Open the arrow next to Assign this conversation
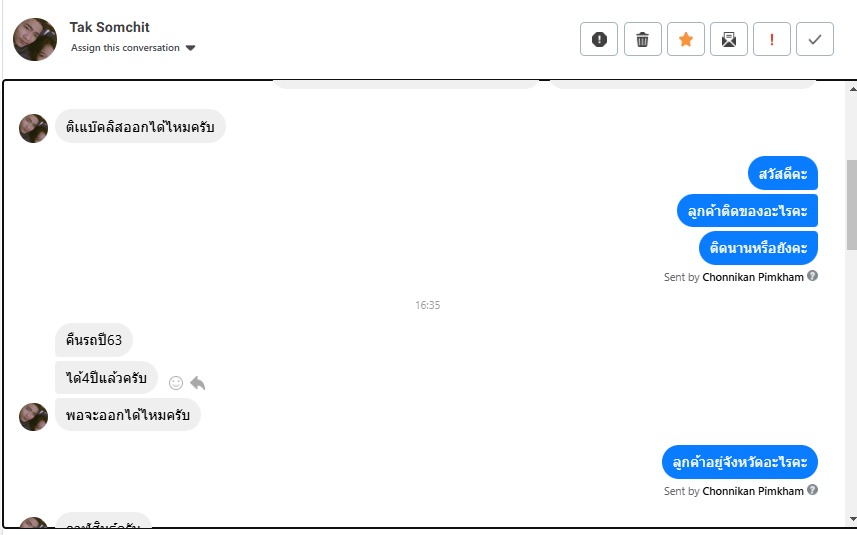The height and width of the screenshot is (535, 857). click(190, 48)
